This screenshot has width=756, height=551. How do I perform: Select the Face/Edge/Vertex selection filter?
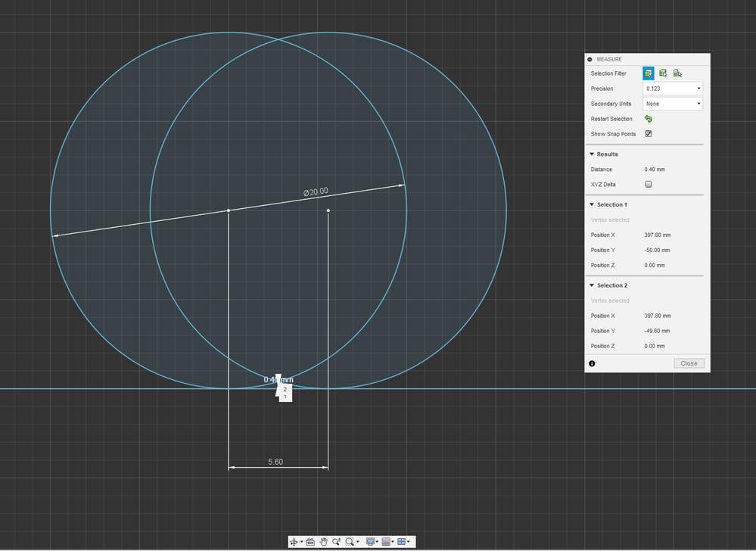pos(648,73)
